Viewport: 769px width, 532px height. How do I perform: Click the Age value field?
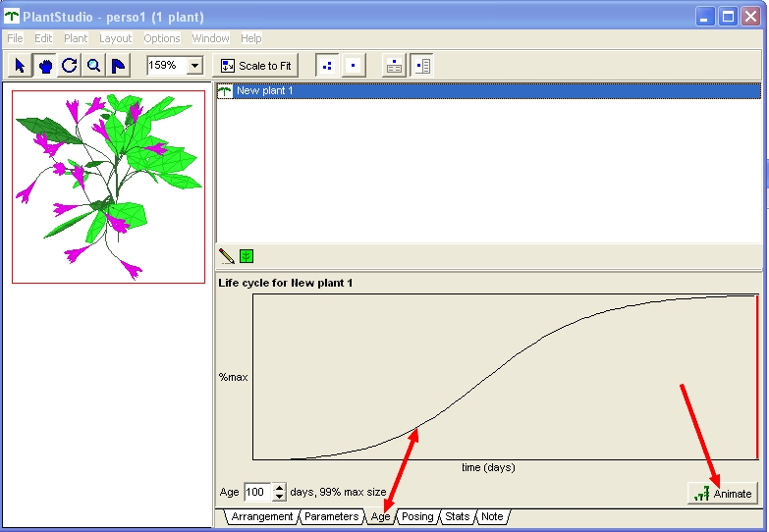pos(257,492)
